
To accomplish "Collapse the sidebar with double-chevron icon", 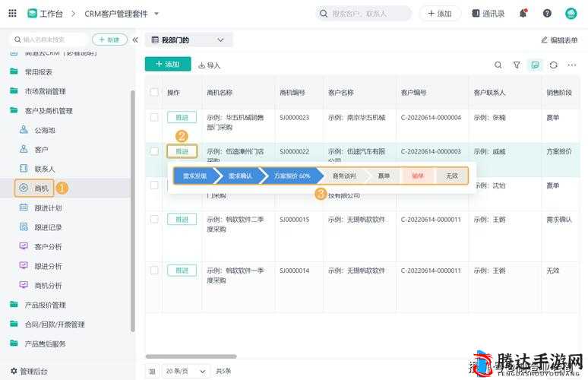I will coord(135,40).
